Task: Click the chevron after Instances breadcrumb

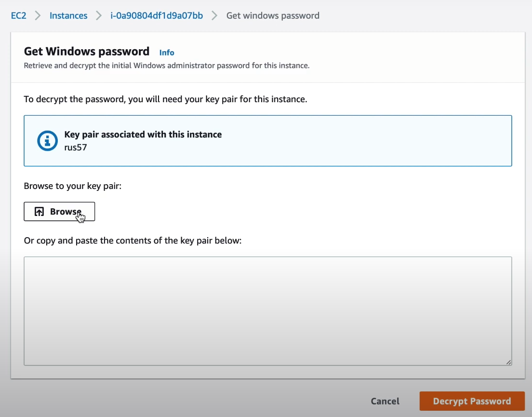Action: [99, 15]
